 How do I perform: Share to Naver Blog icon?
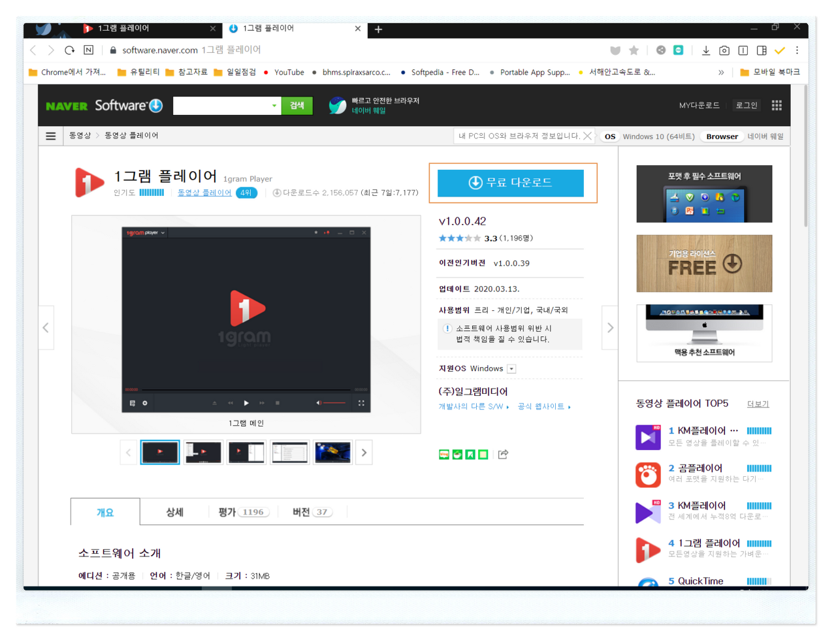[x=444, y=455]
